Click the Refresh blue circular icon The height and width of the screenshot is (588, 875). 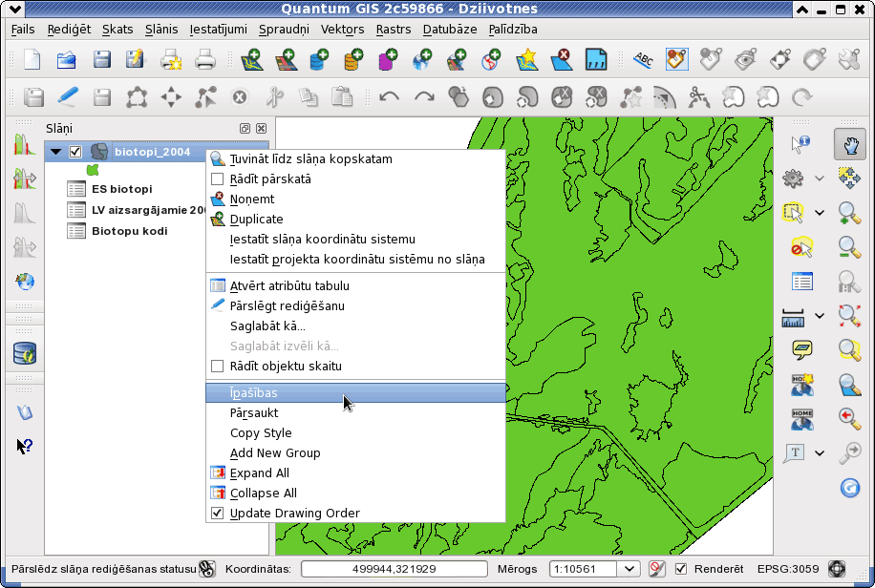[x=849, y=488]
